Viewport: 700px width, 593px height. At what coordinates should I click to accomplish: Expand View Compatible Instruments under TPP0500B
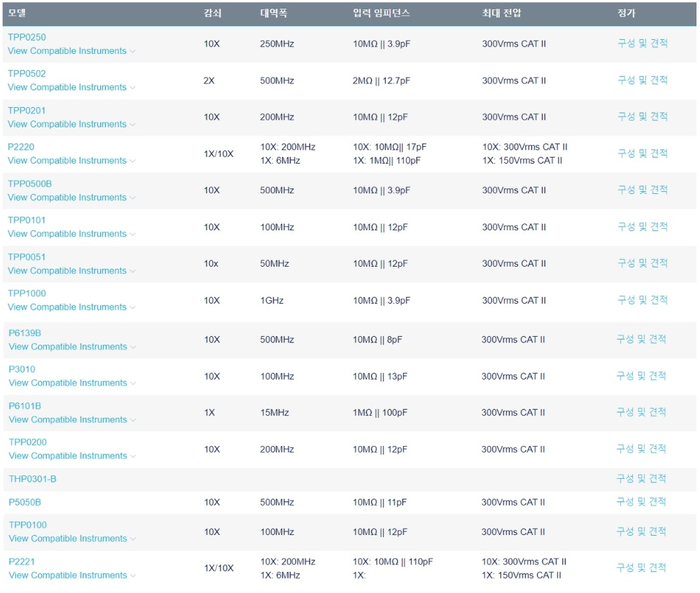(x=71, y=197)
